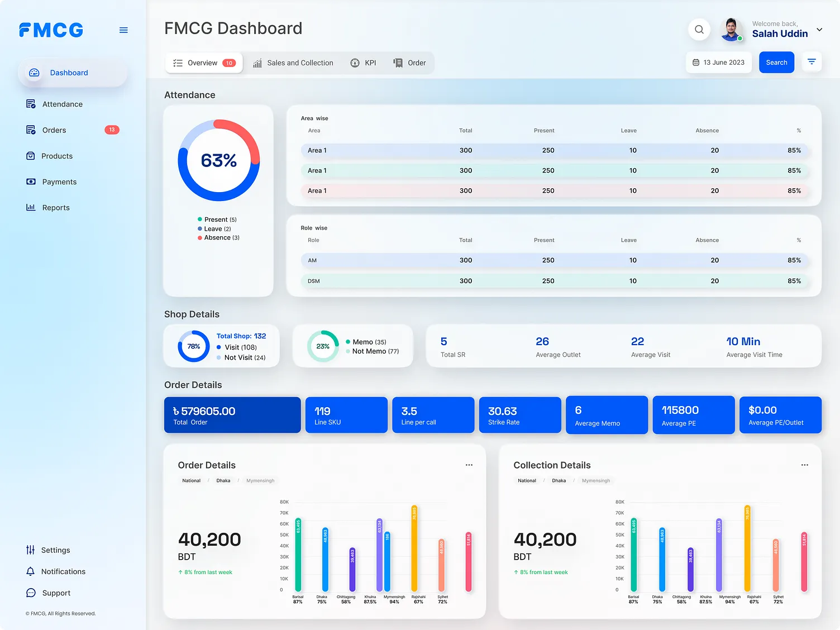Enable the Dhaka filter in Collection Details
Screen dimensions: 840x630
pyautogui.click(x=559, y=480)
